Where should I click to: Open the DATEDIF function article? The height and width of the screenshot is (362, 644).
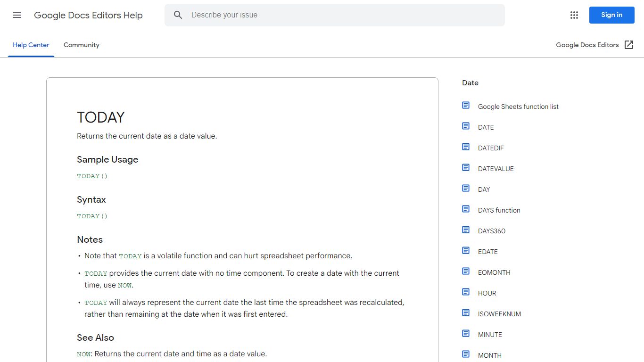[491, 148]
